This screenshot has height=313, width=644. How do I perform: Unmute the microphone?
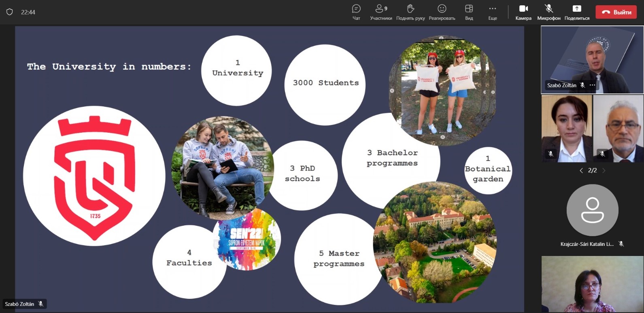[549, 12]
